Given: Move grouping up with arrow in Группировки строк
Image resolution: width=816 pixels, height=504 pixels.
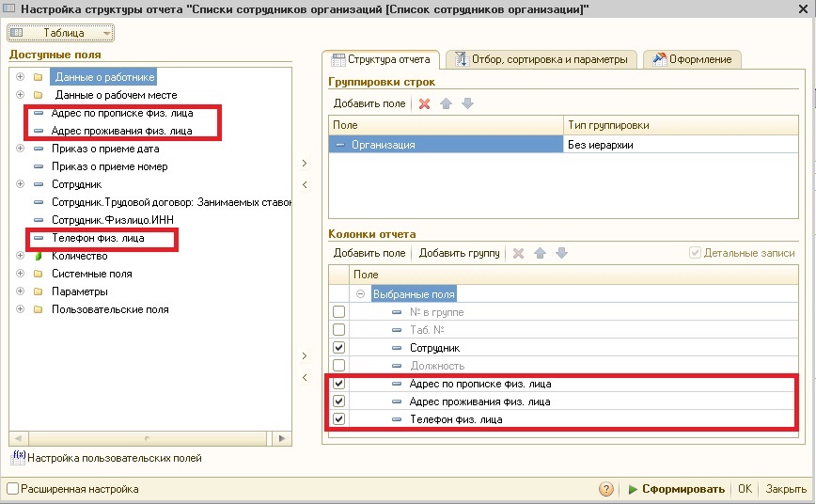Looking at the screenshot, I should point(446,103).
